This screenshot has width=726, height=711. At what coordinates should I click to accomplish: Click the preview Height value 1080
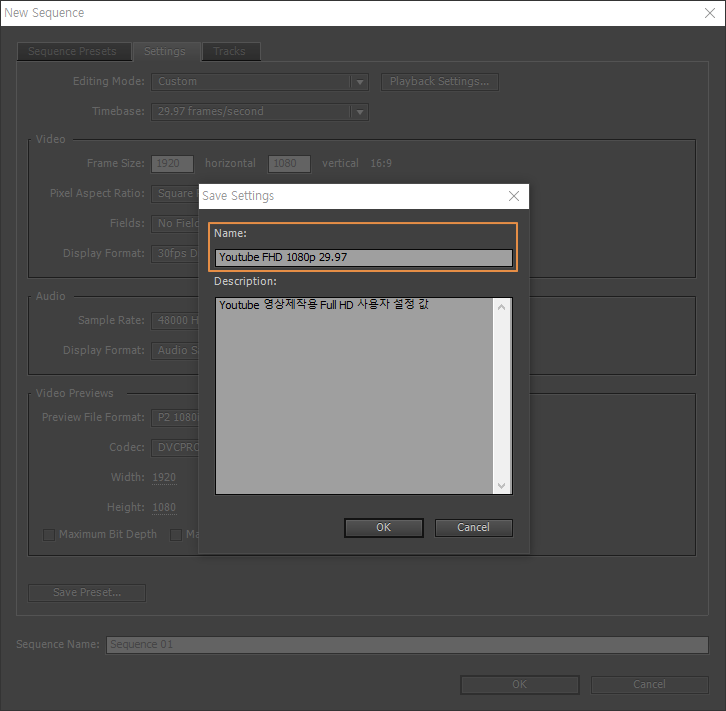pyautogui.click(x=164, y=508)
